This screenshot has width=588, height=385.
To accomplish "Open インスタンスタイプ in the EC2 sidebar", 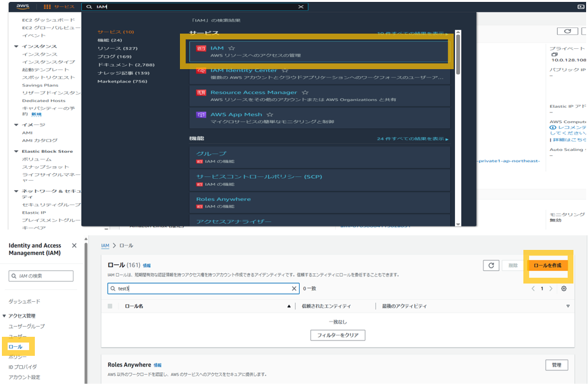I will point(48,62).
